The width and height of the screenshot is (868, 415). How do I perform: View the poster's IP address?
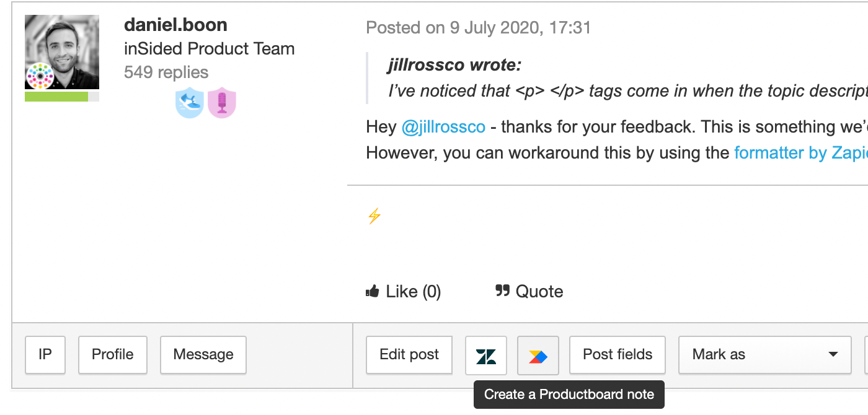click(x=45, y=355)
